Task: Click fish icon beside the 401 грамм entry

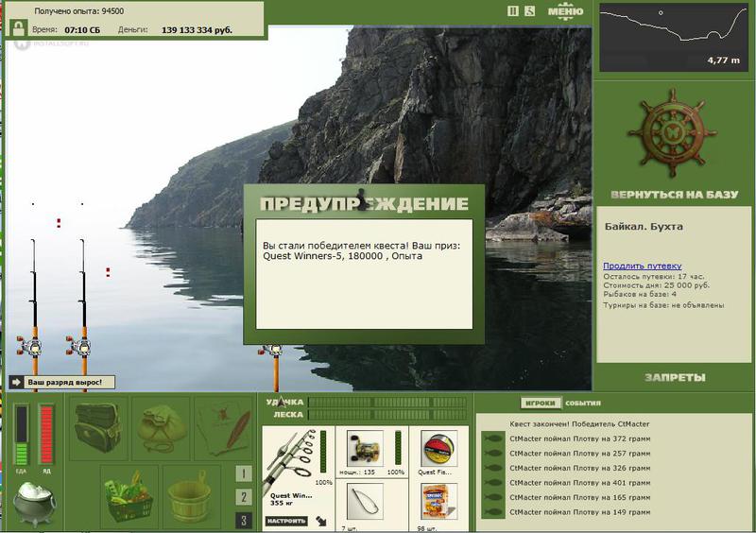Action: 492,482
